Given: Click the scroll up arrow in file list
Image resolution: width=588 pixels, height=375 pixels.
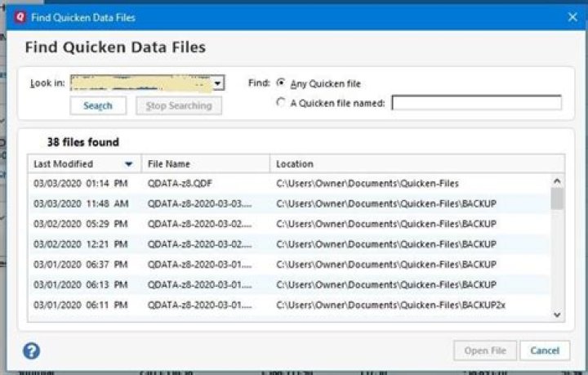Looking at the screenshot, I should click(x=557, y=181).
